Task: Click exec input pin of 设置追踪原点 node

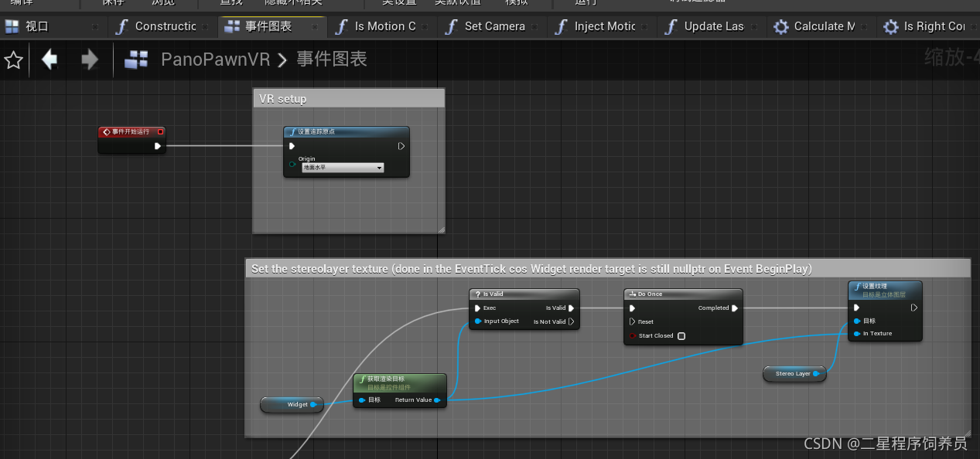Action: click(x=292, y=146)
